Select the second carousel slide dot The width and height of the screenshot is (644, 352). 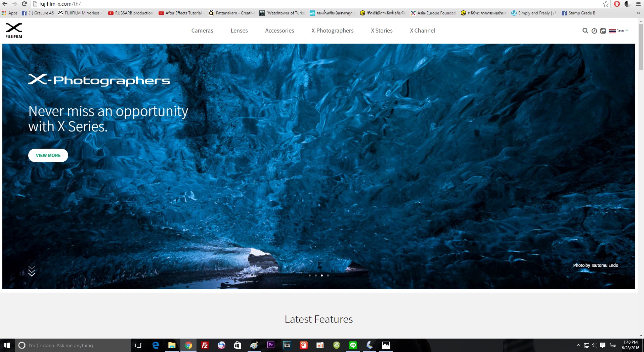[316, 275]
